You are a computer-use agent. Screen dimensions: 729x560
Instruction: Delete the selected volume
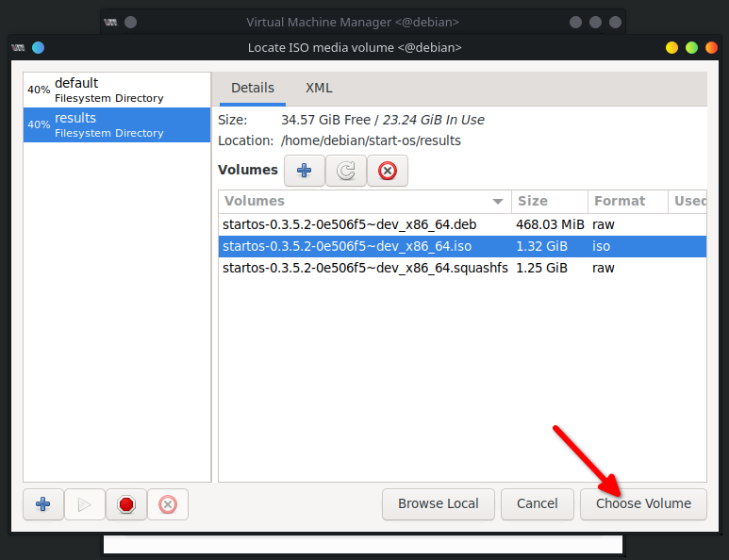tap(387, 171)
